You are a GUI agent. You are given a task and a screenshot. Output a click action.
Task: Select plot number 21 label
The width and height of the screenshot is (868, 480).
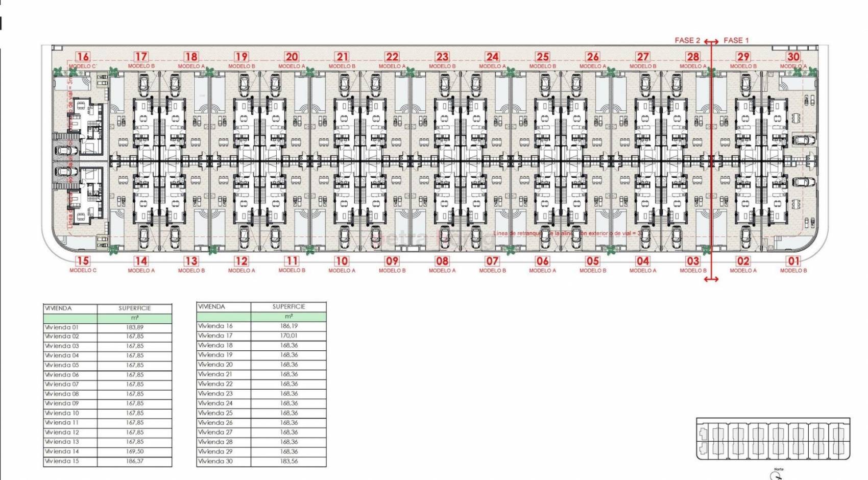(342, 57)
